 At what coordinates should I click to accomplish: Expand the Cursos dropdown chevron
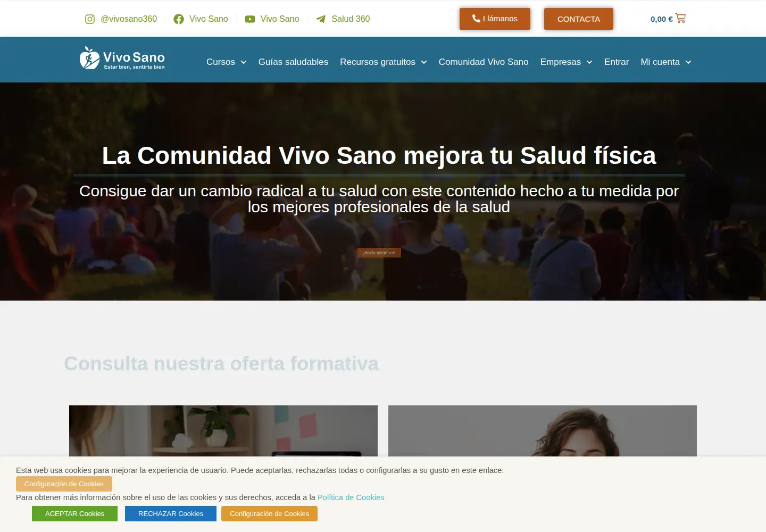coord(244,62)
